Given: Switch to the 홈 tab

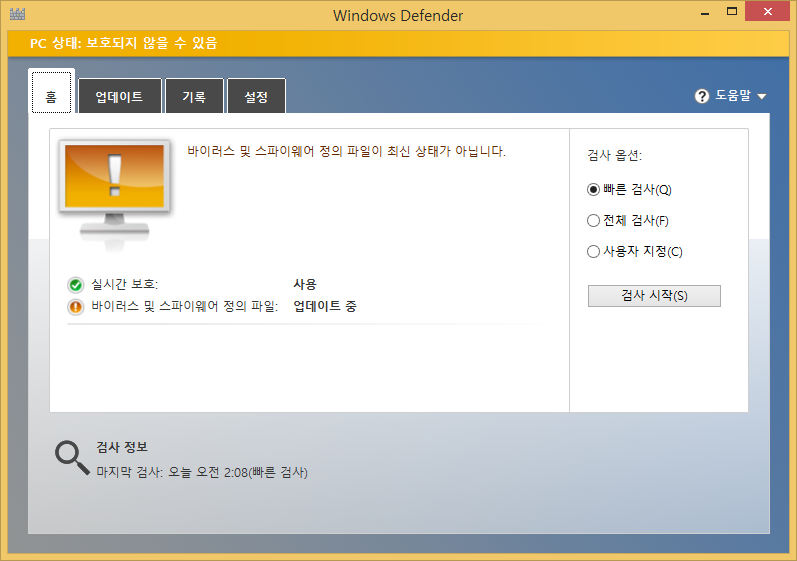Looking at the screenshot, I should (x=51, y=92).
